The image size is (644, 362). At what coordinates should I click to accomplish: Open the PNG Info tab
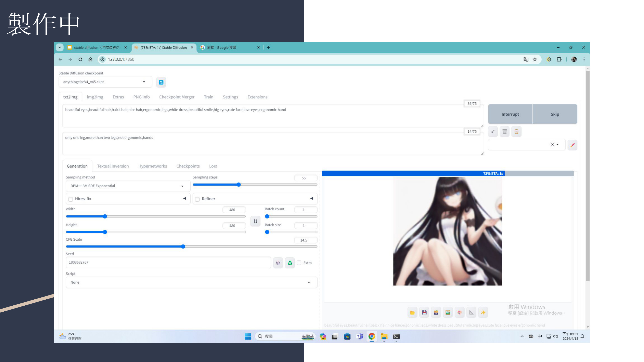coord(141,97)
